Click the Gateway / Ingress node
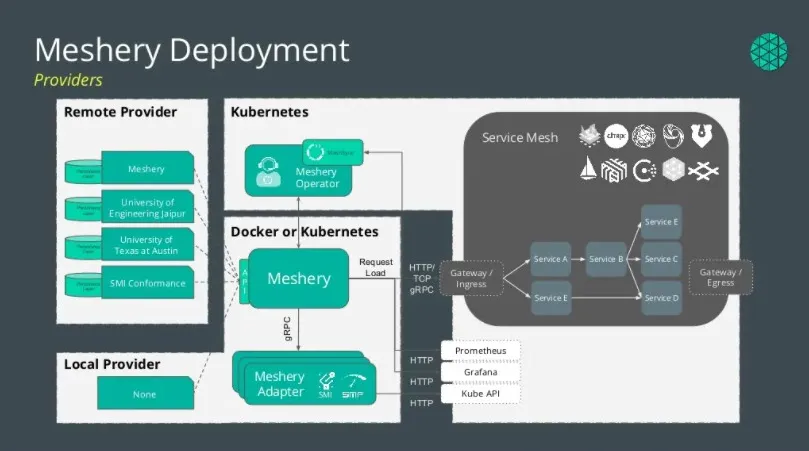This screenshot has height=451, width=809. point(470,278)
